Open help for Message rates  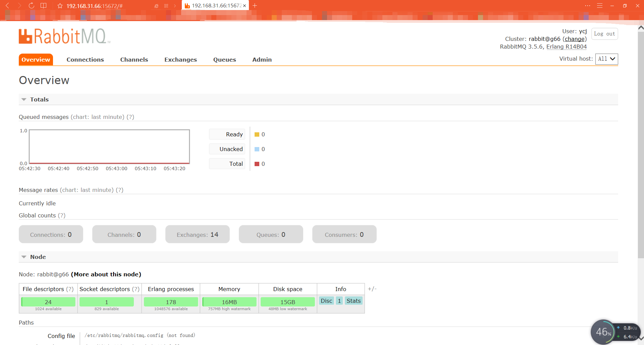[119, 190]
